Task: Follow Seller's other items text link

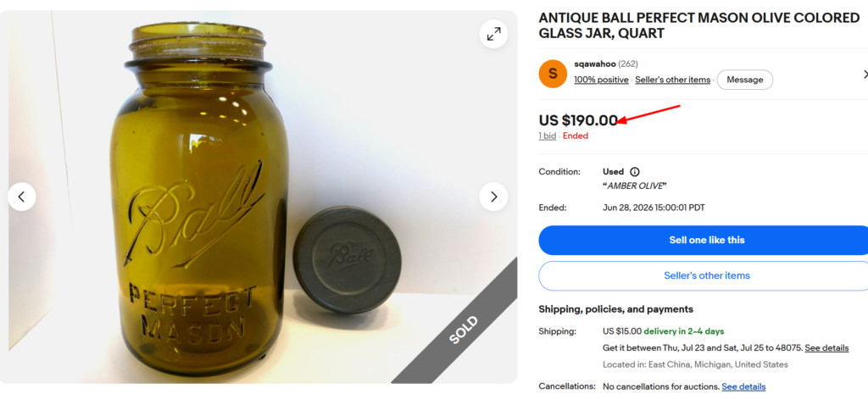Action: point(672,80)
